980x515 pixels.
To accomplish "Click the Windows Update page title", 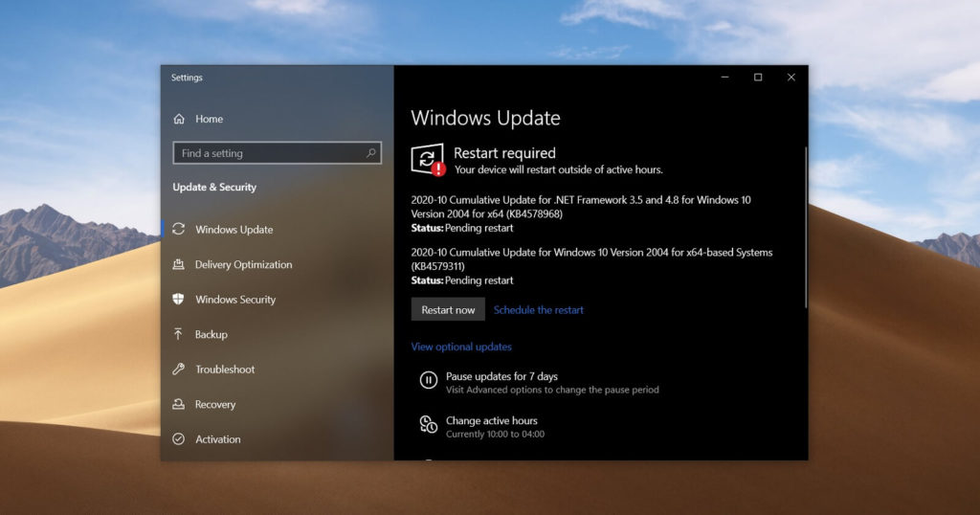I will 485,118.
